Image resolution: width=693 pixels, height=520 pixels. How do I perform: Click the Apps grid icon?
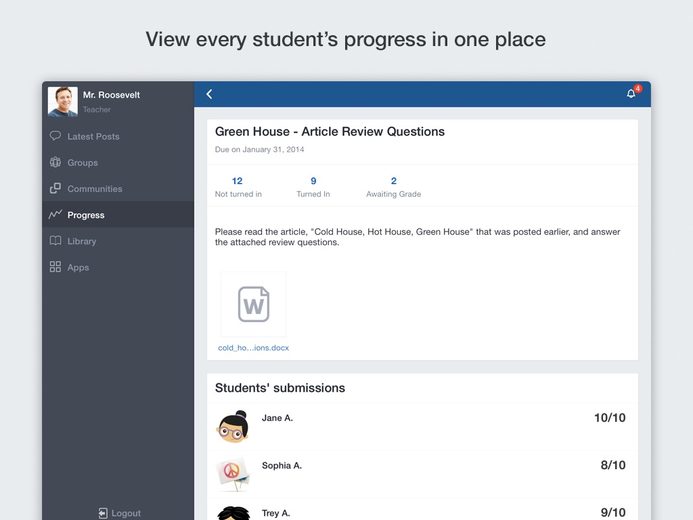click(x=55, y=267)
